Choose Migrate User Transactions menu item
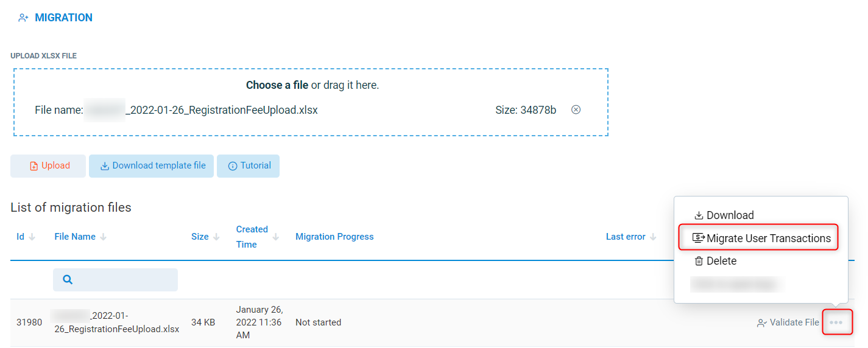The height and width of the screenshot is (348, 868). click(761, 238)
